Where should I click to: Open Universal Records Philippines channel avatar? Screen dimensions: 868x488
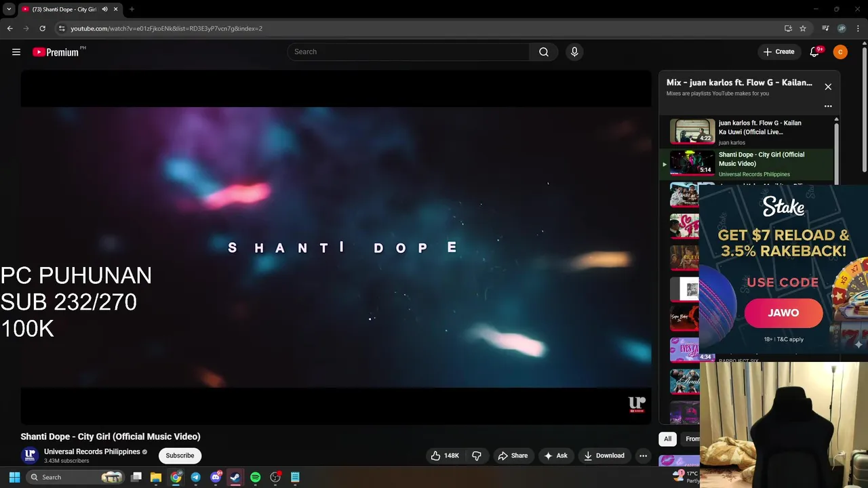coord(29,455)
